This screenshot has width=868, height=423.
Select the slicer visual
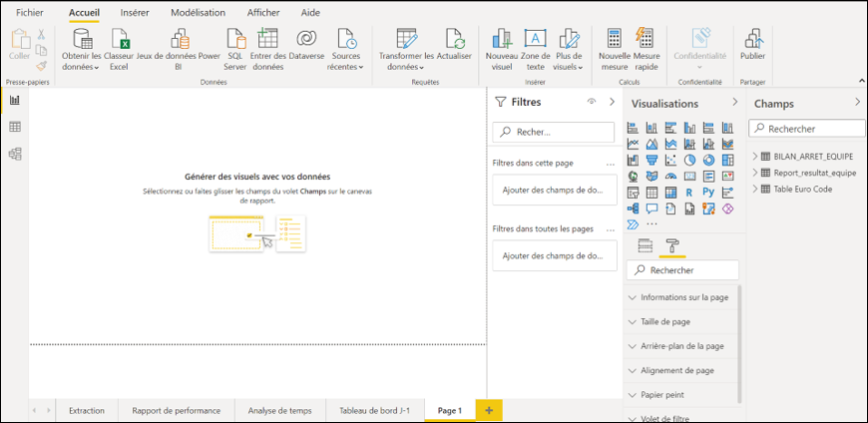tap(633, 193)
